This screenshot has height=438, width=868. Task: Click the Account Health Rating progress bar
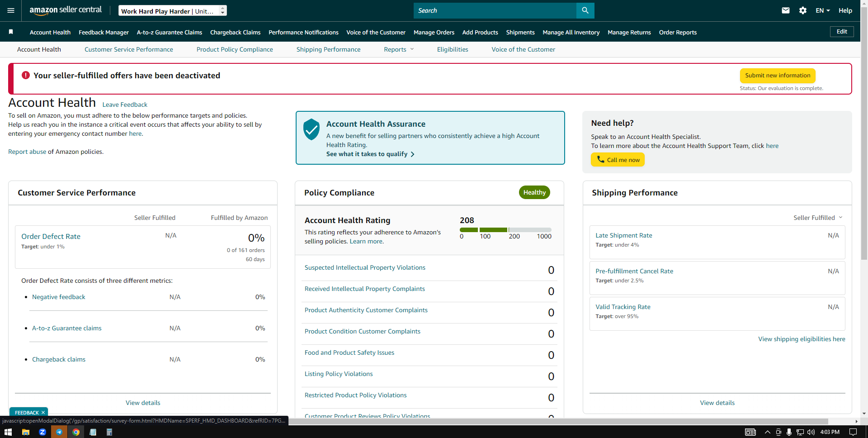pos(505,230)
